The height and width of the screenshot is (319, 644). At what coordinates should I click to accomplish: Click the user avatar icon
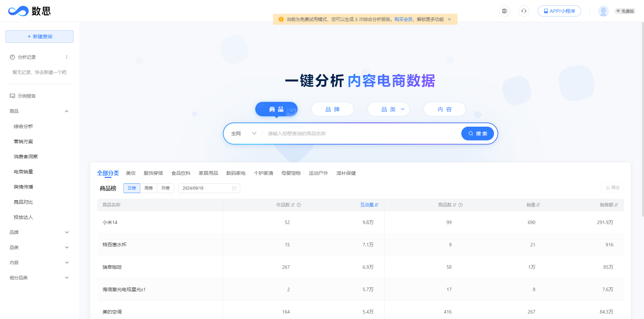603,11
